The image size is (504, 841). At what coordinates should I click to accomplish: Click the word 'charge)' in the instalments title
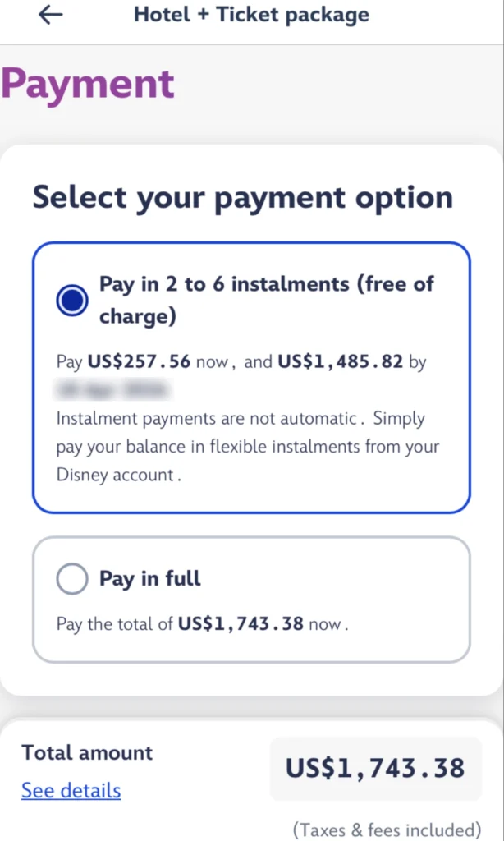(x=138, y=316)
